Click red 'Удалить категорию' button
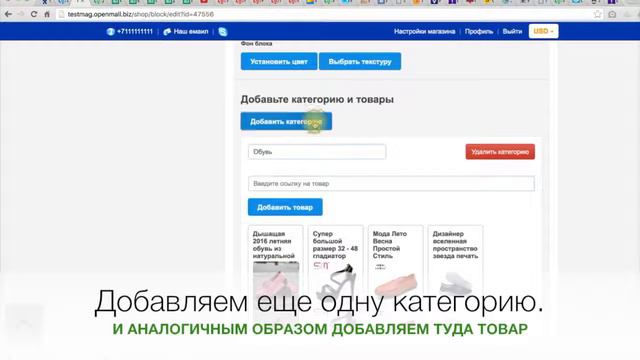The image size is (640, 360). [500, 152]
